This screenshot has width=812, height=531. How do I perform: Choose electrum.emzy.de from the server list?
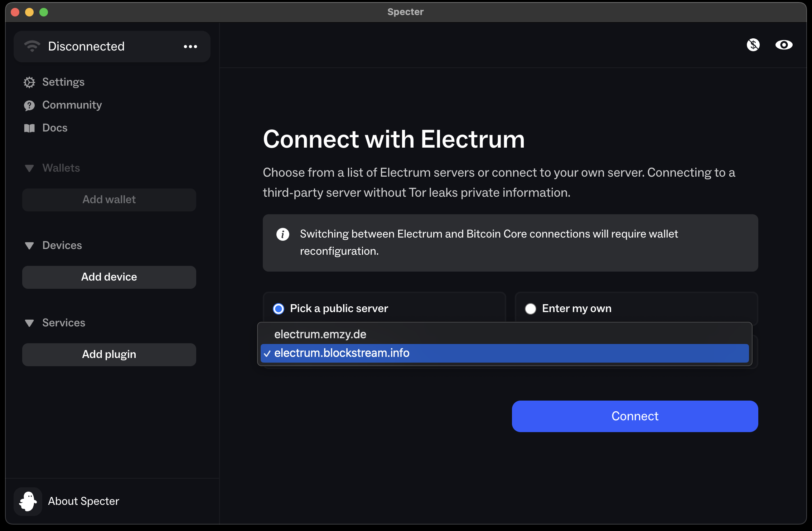320,334
